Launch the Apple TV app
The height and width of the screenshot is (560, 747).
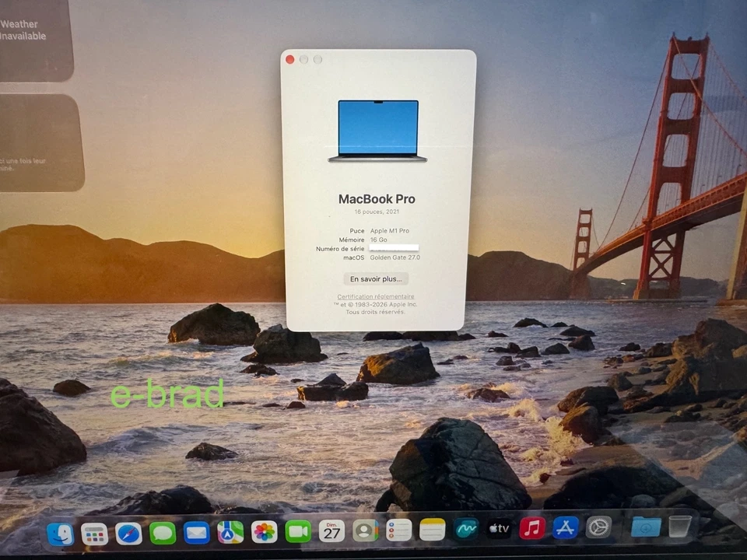pos(500,528)
